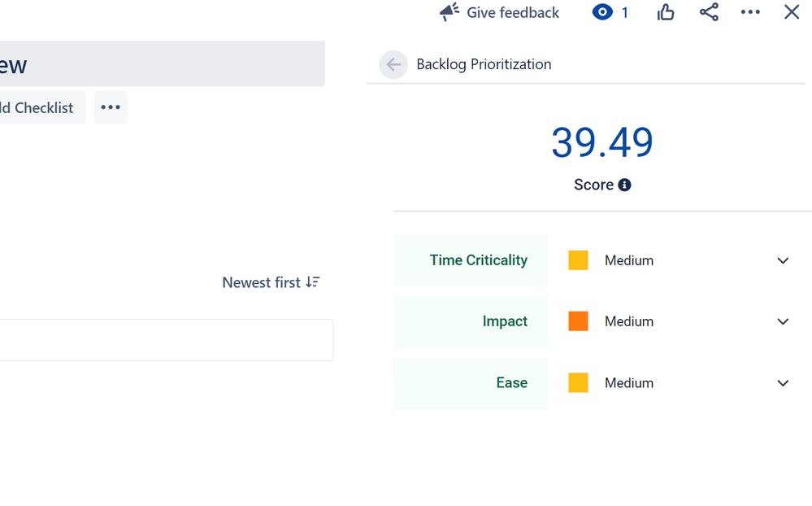The height and width of the screenshot is (506, 812).
Task: Click the Give feedback megaphone icon
Action: [449, 12]
